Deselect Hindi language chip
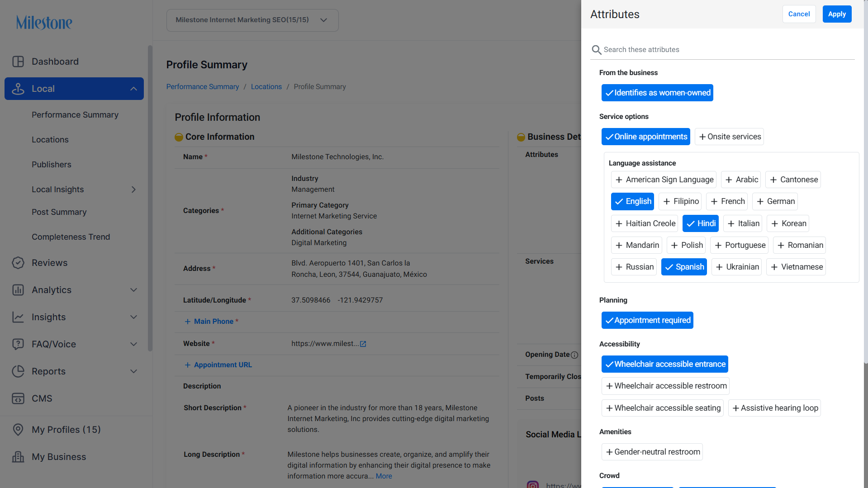Viewport: 868px width, 488px height. (x=701, y=223)
